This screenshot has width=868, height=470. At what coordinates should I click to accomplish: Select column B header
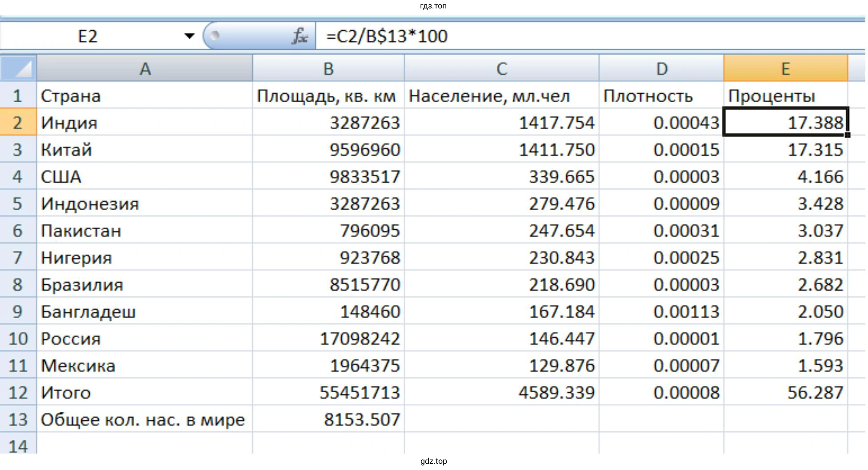click(328, 68)
